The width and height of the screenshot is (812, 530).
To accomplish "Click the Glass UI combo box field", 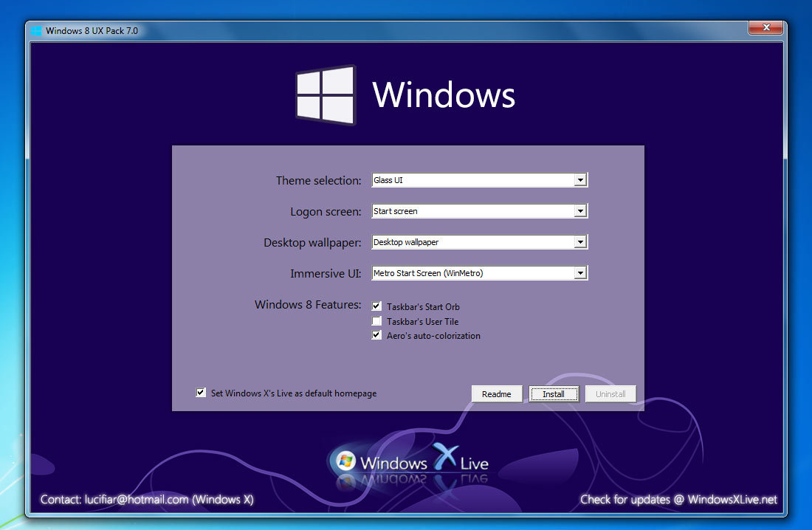I will [x=480, y=180].
